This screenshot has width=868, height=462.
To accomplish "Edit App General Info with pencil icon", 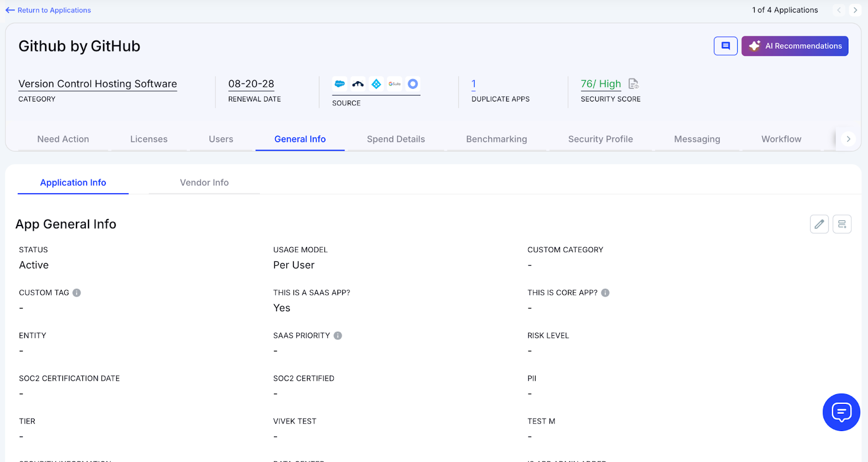I will point(819,224).
